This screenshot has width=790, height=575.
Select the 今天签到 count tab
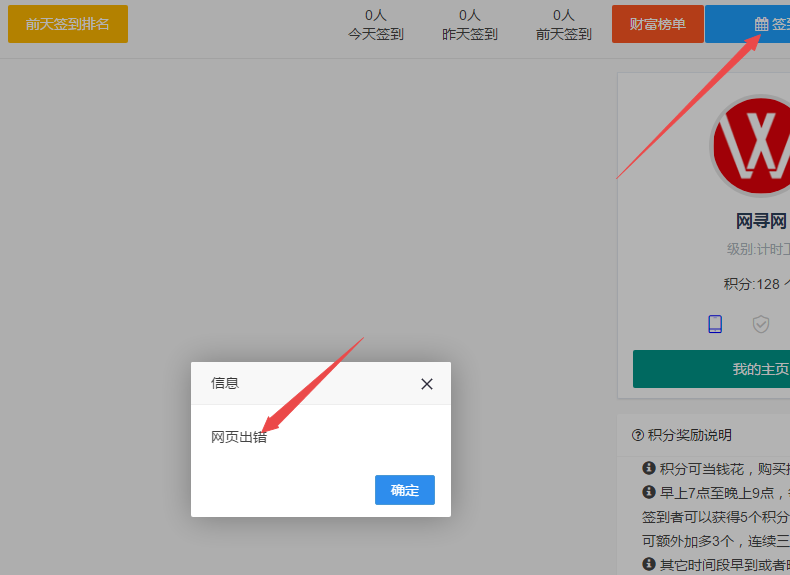[376, 25]
